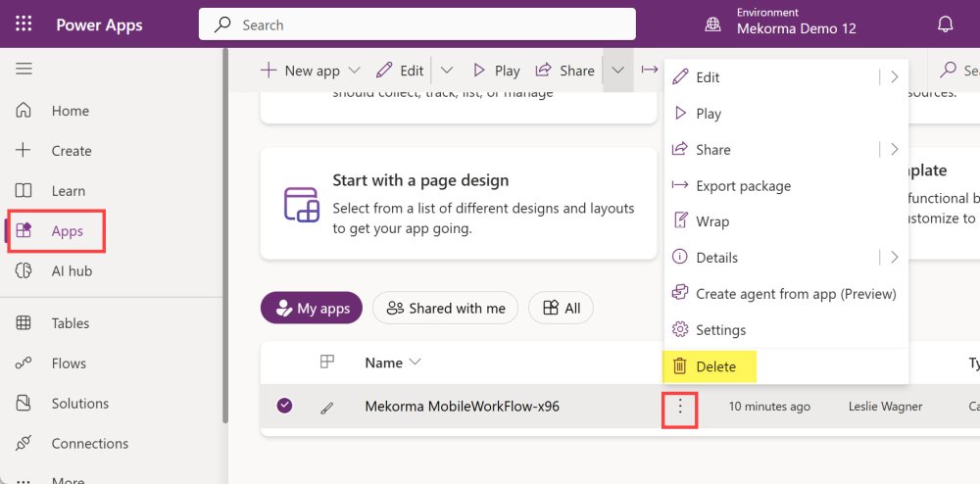Open the Mekorma MobileWorkFlow-x96 app name
Screen dimensions: 980x484
[x=462, y=407]
